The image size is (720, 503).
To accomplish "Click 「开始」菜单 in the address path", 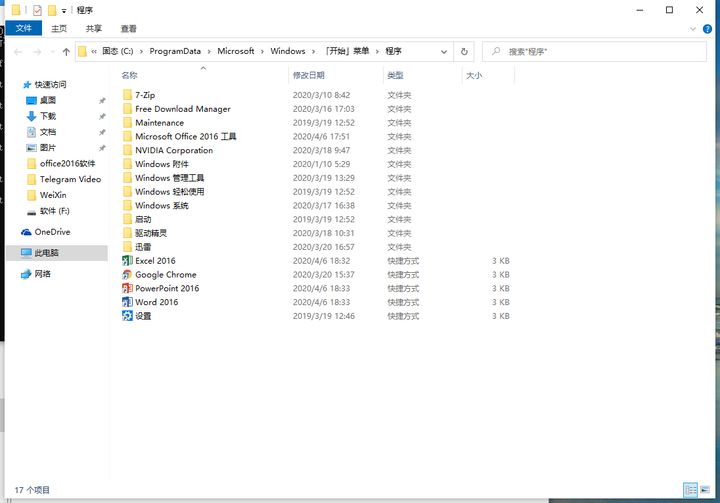I will pos(346,51).
